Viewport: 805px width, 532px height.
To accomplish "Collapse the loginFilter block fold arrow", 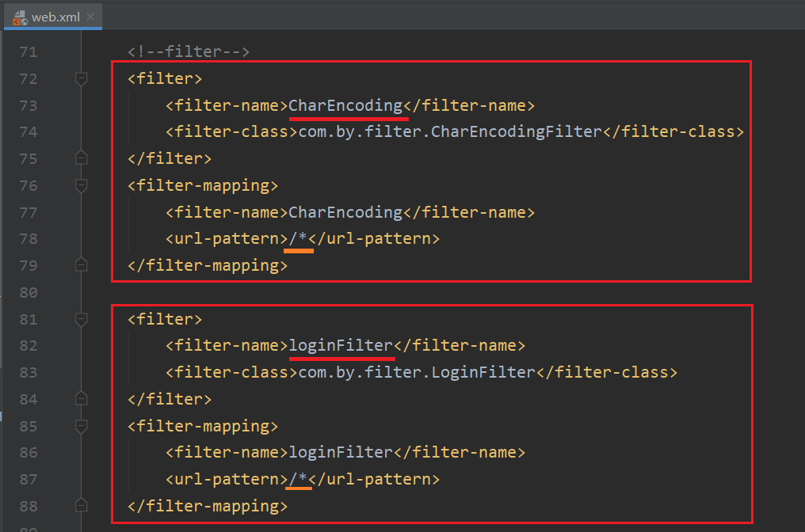I will click(x=81, y=318).
